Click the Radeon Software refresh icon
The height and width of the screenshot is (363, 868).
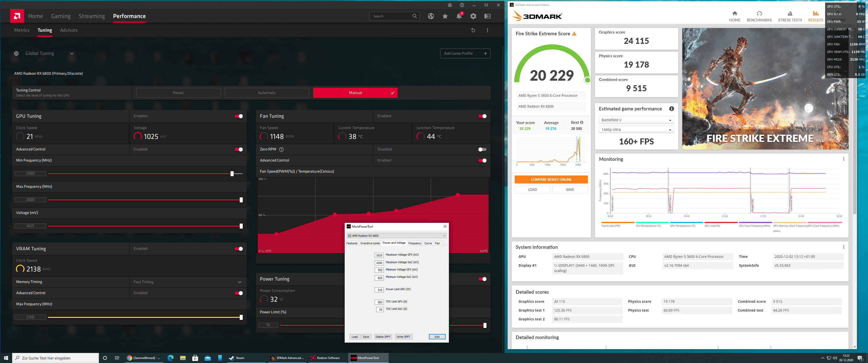coord(473,31)
